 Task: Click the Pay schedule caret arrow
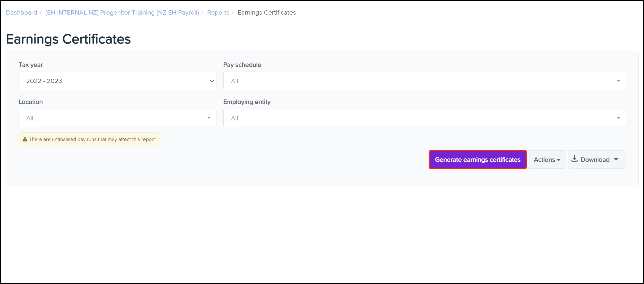tap(618, 81)
